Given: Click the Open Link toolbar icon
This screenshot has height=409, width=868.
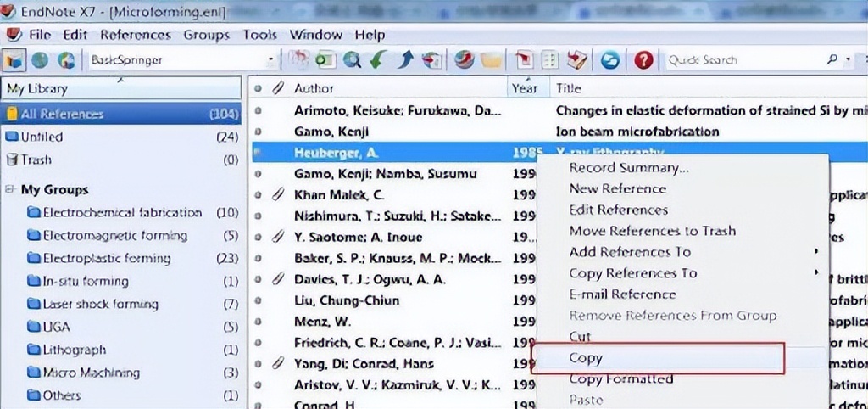Looking at the screenshot, I should pyautogui.click(x=464, y=60).
